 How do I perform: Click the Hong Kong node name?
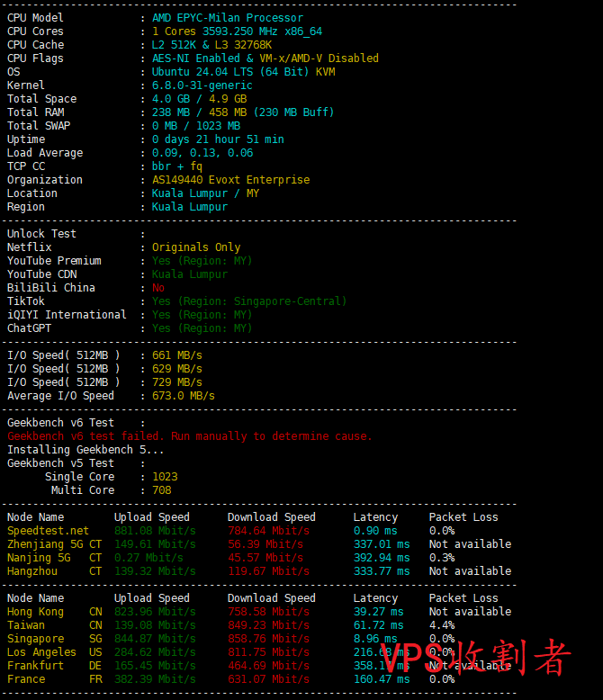tap(35, 612)
